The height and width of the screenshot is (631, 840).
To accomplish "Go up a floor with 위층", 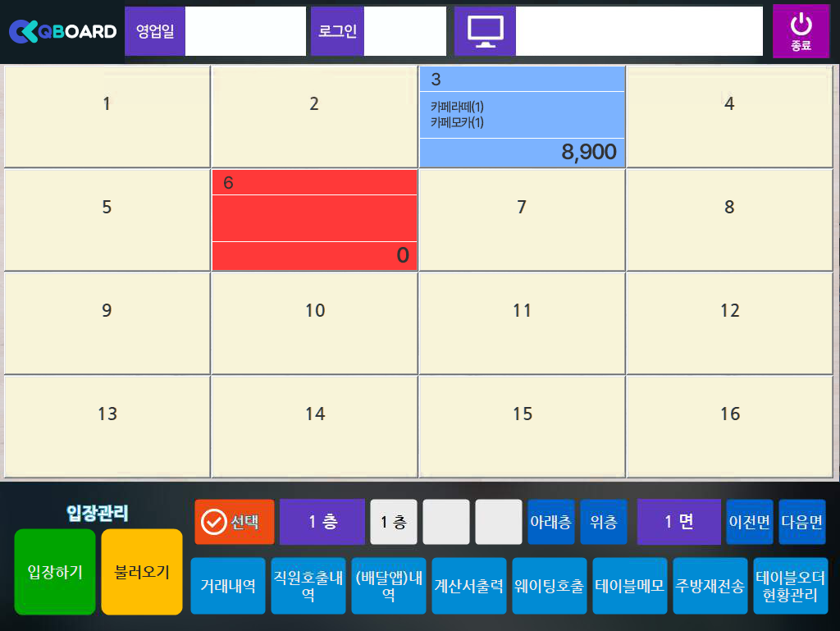I will [x=604, y=522].
